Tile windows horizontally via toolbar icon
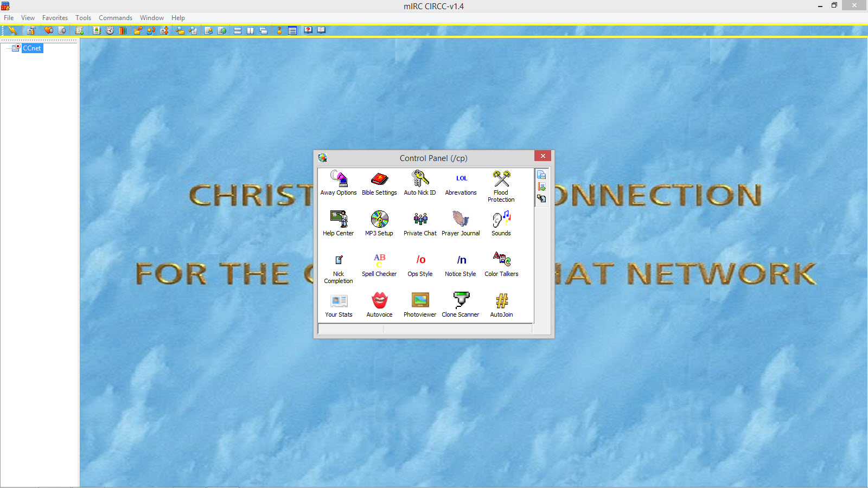 pyautogui.click(x=238, y=30)
